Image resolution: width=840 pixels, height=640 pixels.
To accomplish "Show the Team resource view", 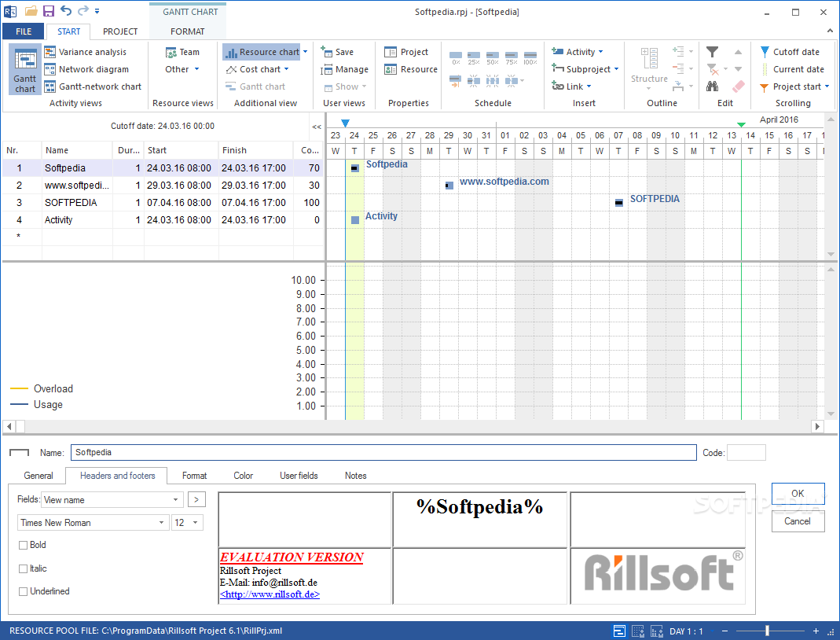I will tap(182, 52).
